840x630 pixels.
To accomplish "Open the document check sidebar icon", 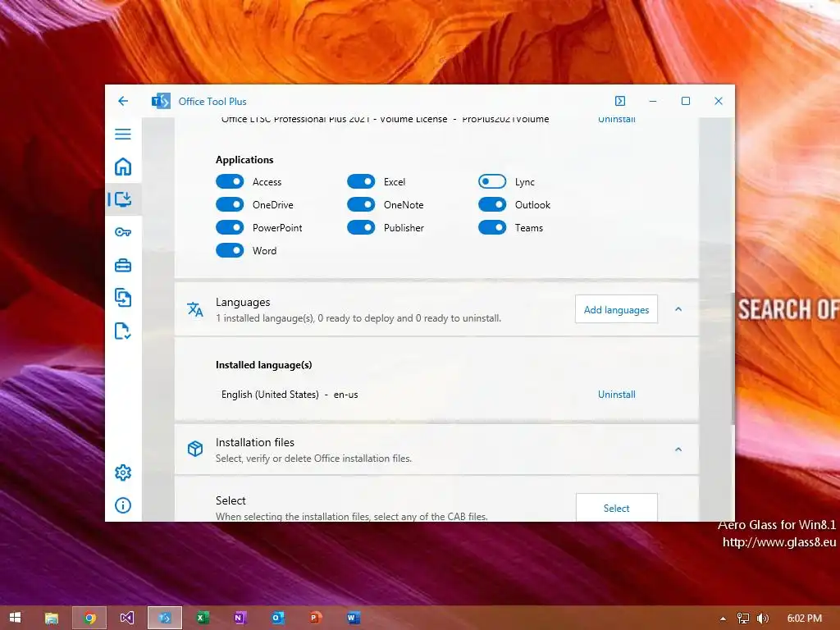I will pyautogui.click(x=123, y=331).
